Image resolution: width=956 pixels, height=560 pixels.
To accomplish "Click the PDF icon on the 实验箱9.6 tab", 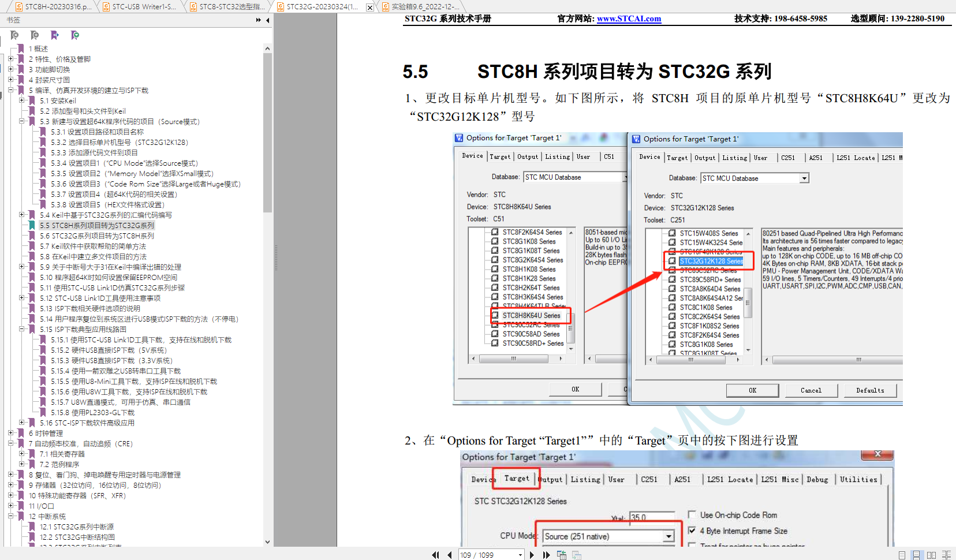I will tap(386, 7).
